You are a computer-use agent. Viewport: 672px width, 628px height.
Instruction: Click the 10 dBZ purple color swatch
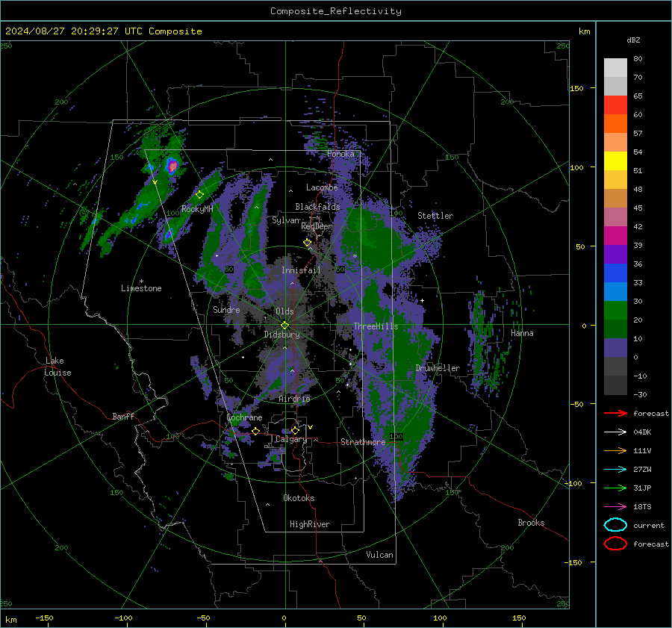coord(615,348)
